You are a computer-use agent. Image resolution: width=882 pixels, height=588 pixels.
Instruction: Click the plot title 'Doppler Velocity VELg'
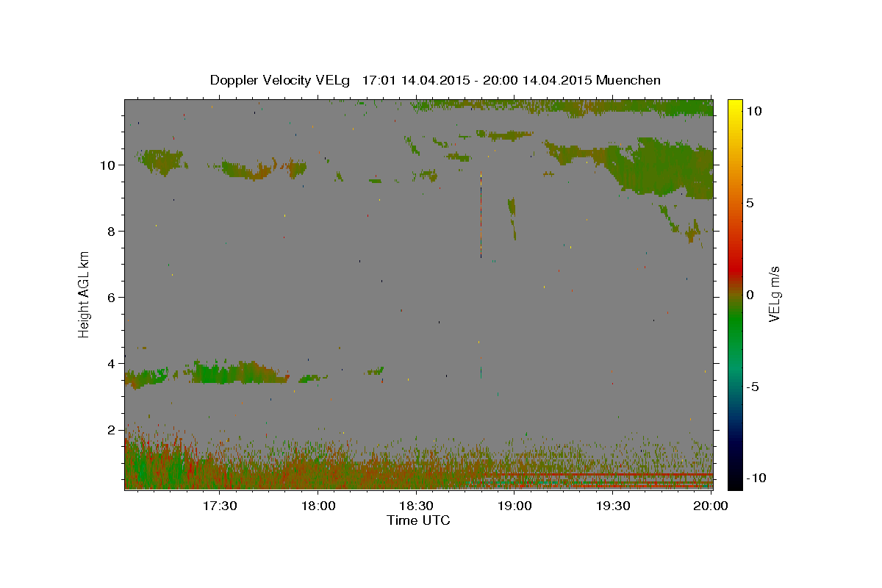click(282, 80)
